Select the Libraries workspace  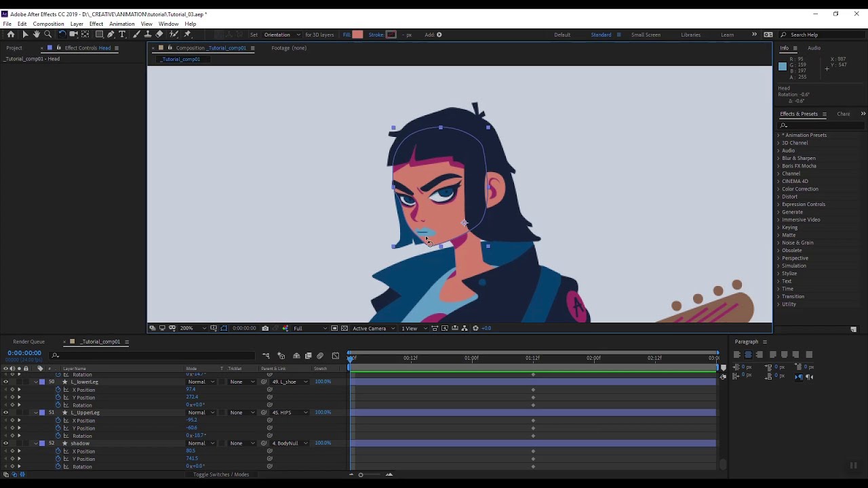click(x=690, y=35)
